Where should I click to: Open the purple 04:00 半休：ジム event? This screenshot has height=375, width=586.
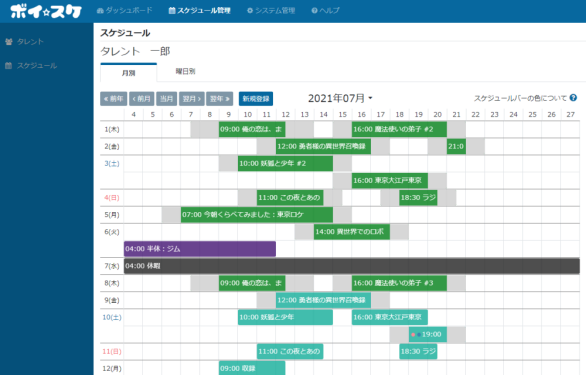(200, 249)
